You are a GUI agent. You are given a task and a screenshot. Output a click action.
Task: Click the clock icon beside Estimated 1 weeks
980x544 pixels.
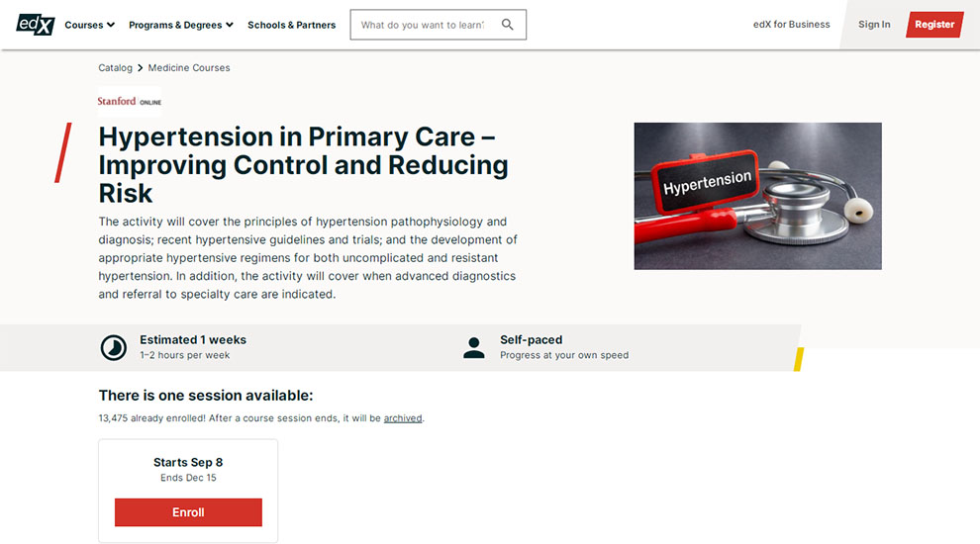[114, 347]
